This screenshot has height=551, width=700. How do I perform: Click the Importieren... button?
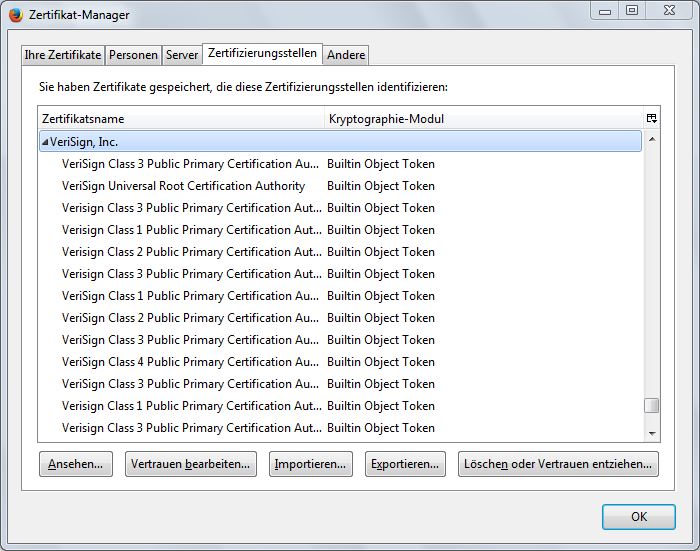click(x=311, y=464)
